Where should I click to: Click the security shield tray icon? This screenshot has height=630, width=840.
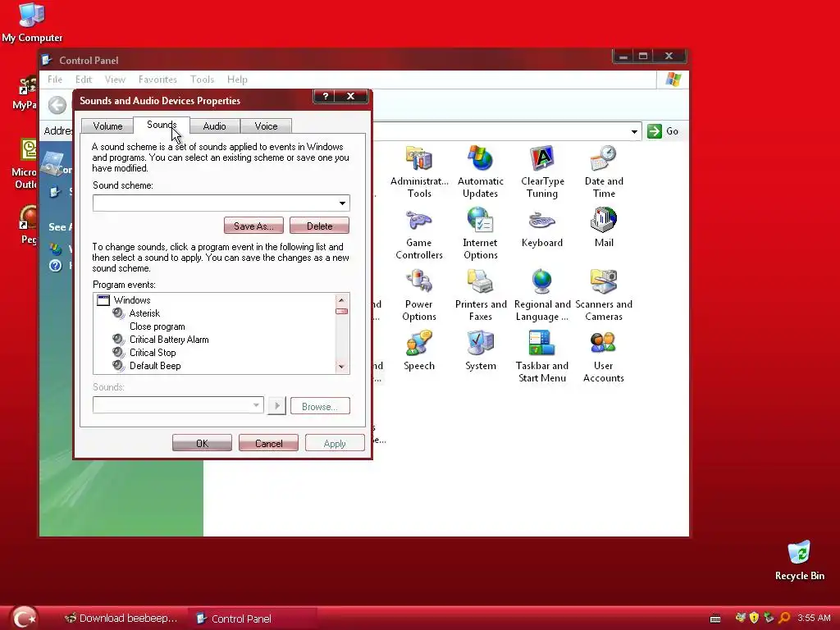[755, 618]
